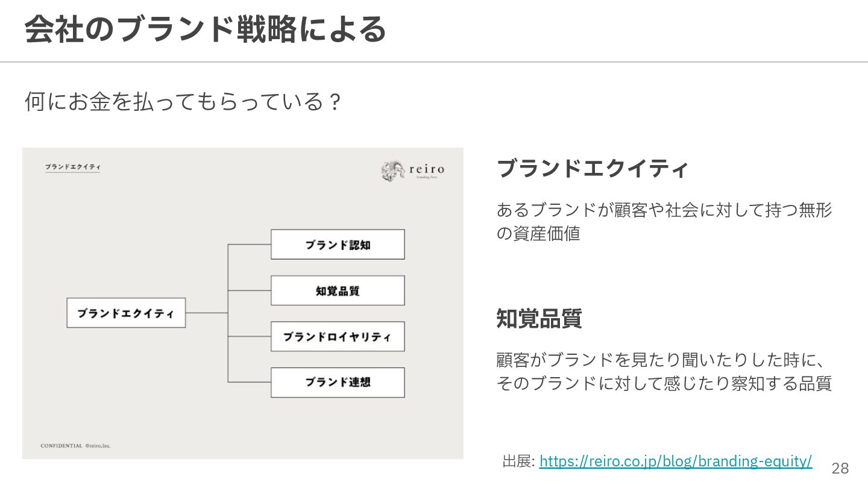Click the slide title 会社のブランド戦略による
Viewport: 868px width, 488px height.
click(205, 28)
